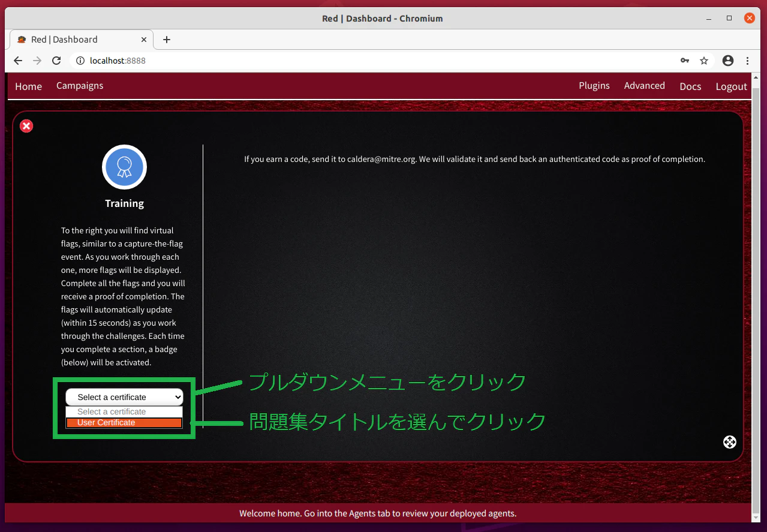Click the 'If you earn a code' text

pos(474,160)
